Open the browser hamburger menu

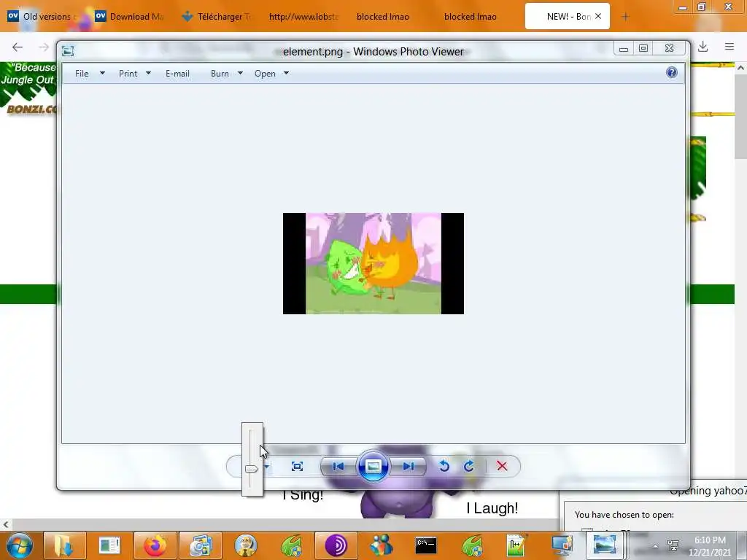pos(729,47)
